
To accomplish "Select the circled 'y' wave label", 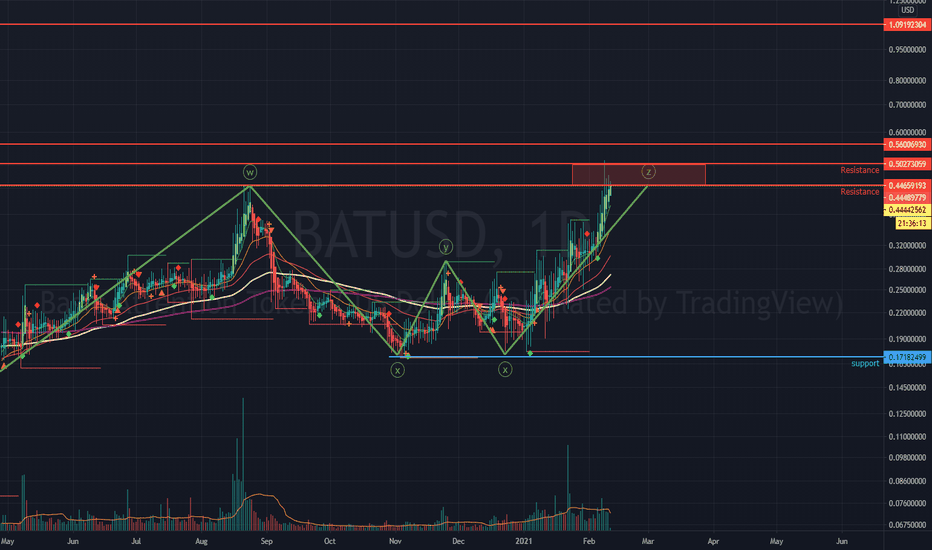I will [446, 247].
